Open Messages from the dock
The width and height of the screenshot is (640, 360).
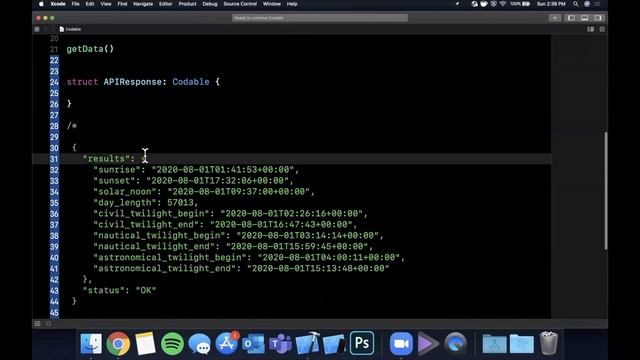(200, 344)
